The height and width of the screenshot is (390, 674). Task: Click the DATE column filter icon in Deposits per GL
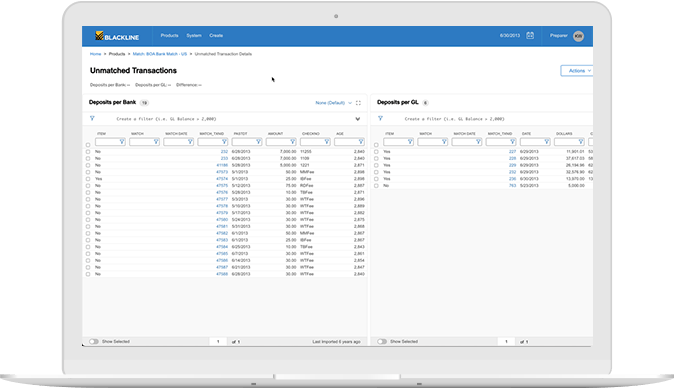pos(546,141)
